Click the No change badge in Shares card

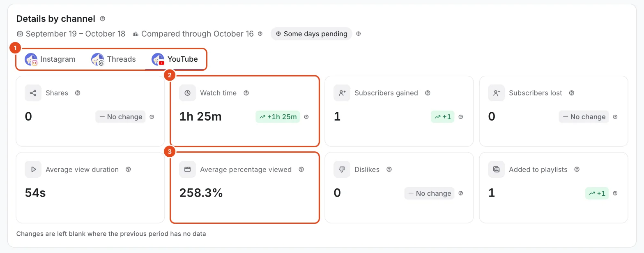point(120,117)
